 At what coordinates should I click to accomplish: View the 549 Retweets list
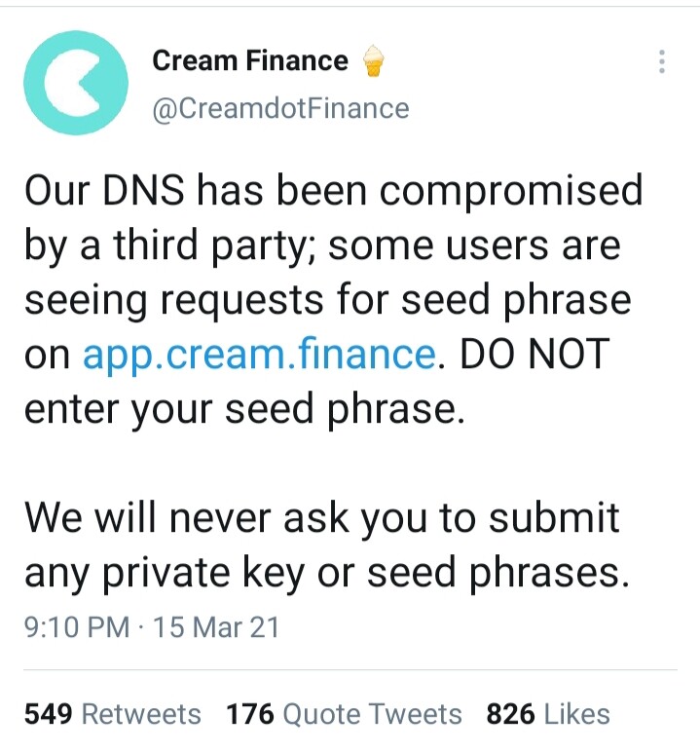coord(113,714)
